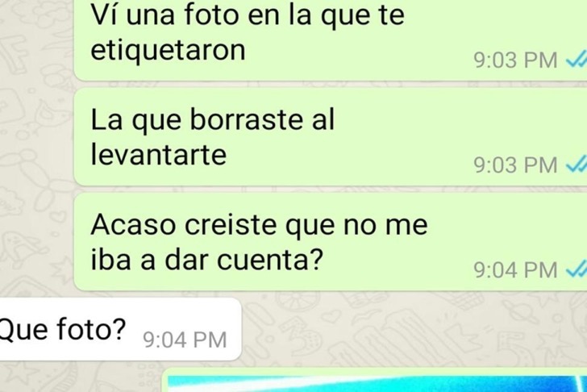Select the "Ví una foto en la que te etiquetaron" bubble
The height and width of the screenshot is (392, 587).
click(x=331, y=40)
